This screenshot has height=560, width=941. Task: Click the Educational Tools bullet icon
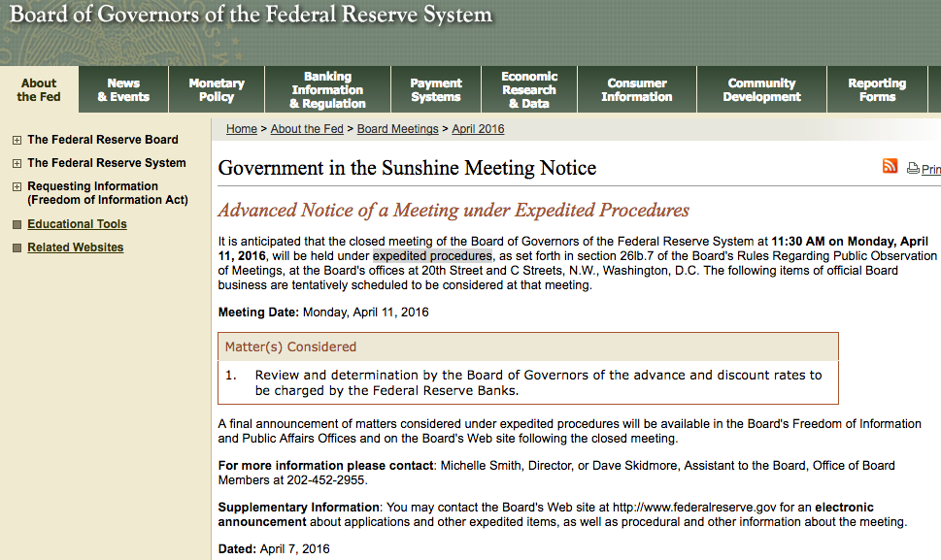[x=17, y=225]
